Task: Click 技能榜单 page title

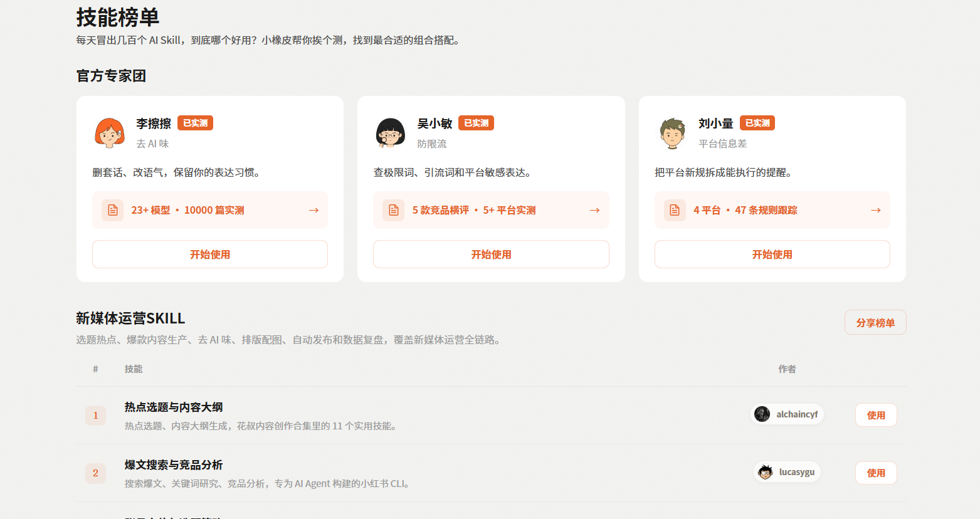Action: click(118, 17)
